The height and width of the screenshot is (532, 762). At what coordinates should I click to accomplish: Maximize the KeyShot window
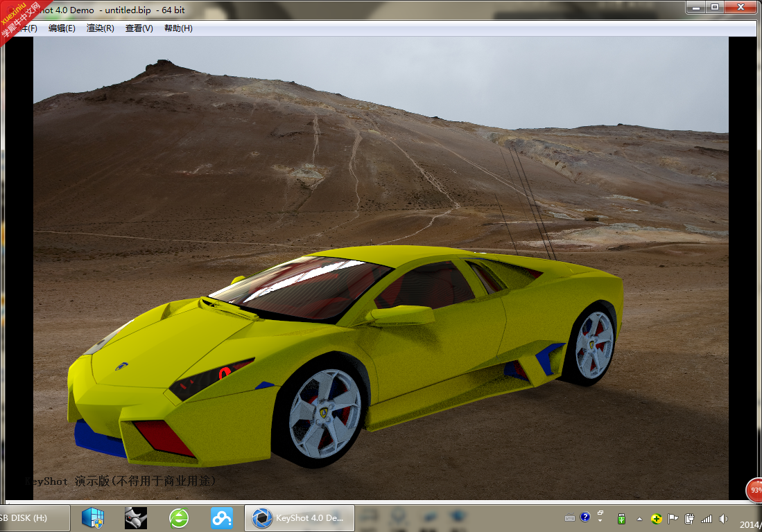coord(715,7)
